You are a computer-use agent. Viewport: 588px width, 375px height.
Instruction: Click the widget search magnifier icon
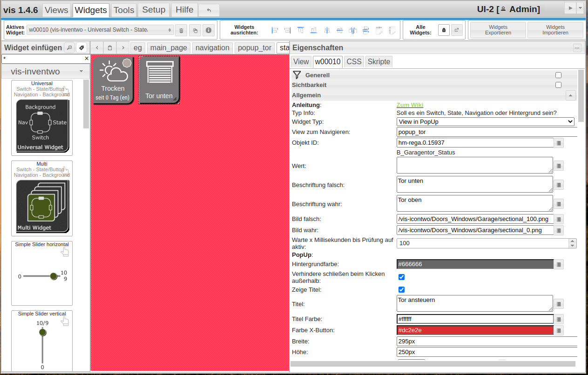pos(69,47)
